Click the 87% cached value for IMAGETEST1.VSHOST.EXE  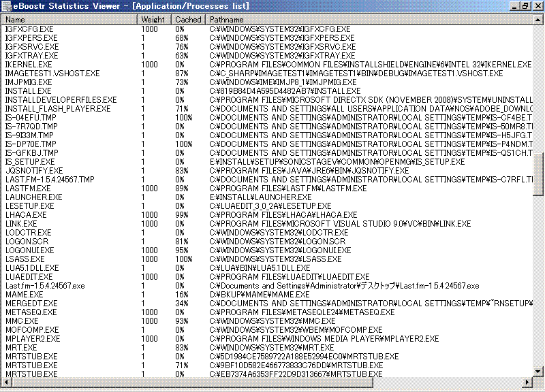pos(182,73)
